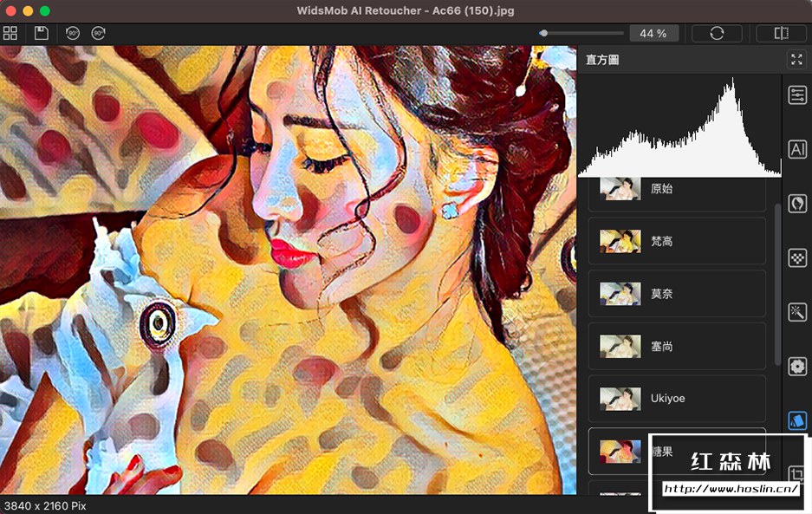Open the portrait retouch panel
The width and height of the screenshot is (812, 514).
796,203
